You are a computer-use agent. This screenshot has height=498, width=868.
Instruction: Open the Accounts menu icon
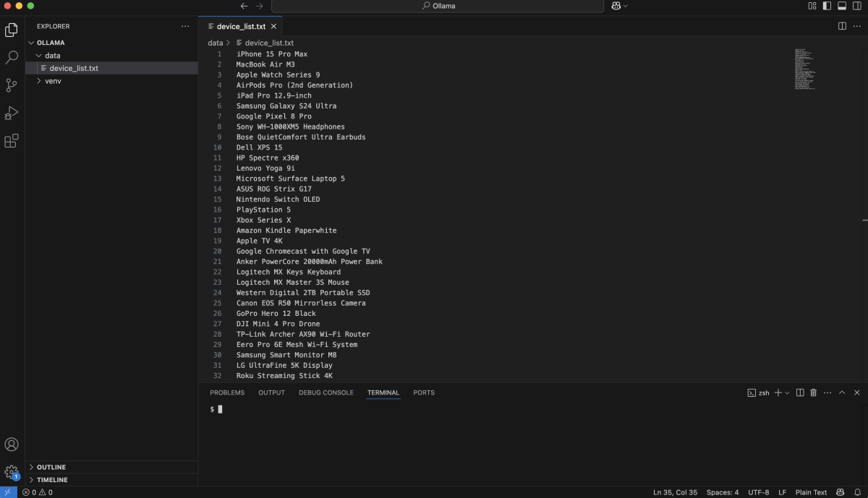12,445
